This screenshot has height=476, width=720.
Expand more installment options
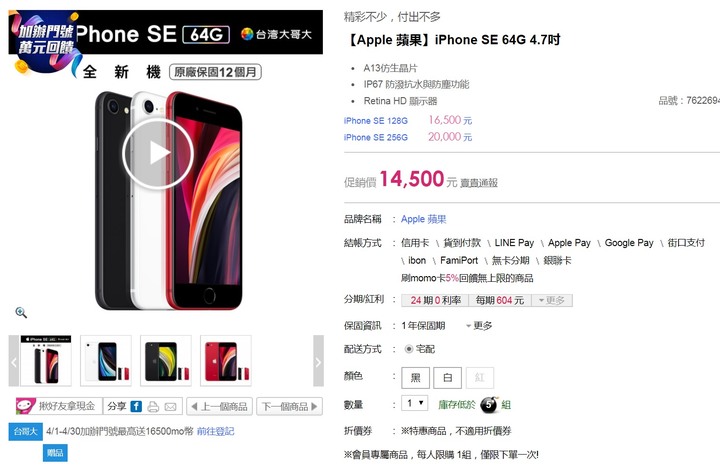tap(552, 300)
